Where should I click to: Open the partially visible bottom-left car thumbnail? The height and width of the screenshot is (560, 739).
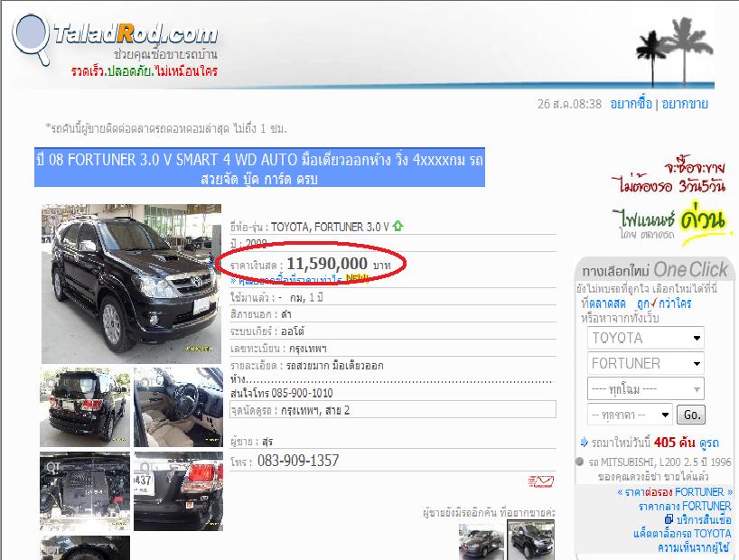(x=85, y=547)
